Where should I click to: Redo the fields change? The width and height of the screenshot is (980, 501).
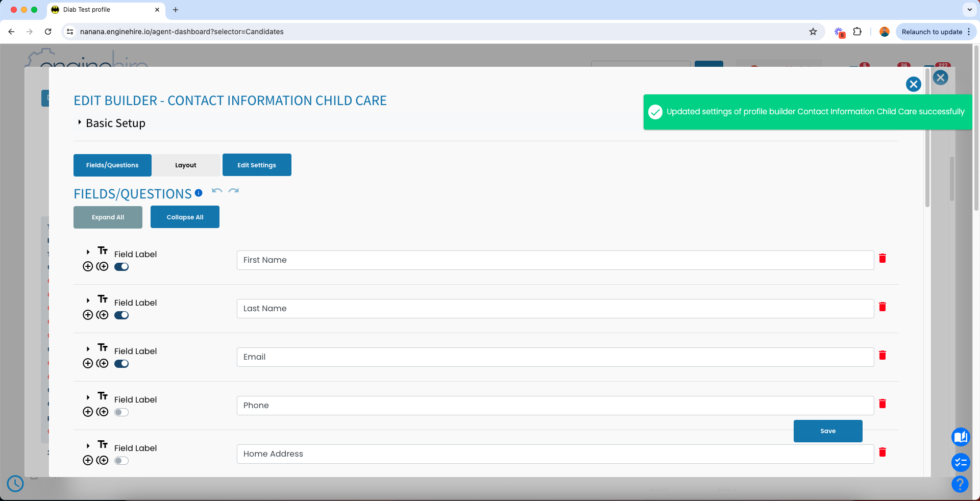coord(234,191)
